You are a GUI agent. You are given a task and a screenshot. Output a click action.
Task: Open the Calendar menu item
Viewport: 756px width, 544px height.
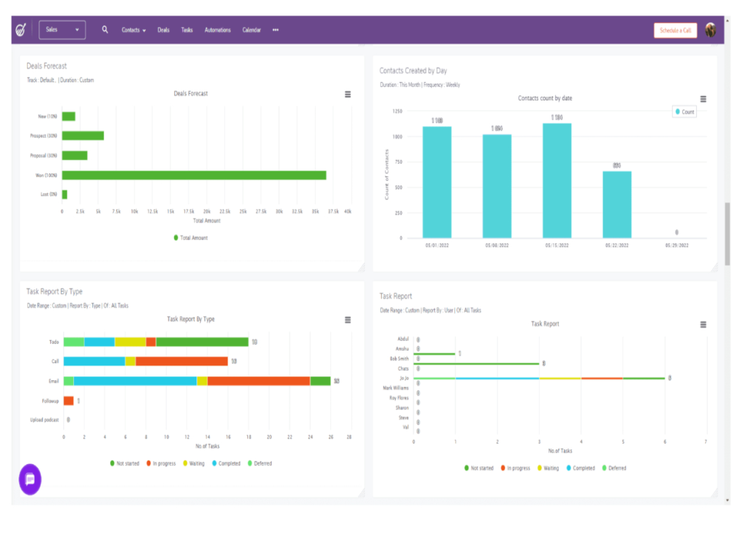pos(252,30)
